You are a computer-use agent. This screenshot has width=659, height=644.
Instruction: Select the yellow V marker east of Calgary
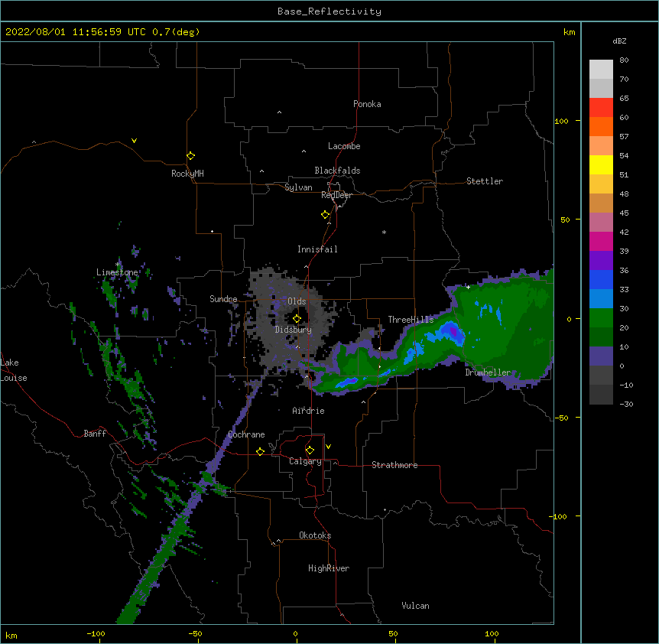(328, 447)
